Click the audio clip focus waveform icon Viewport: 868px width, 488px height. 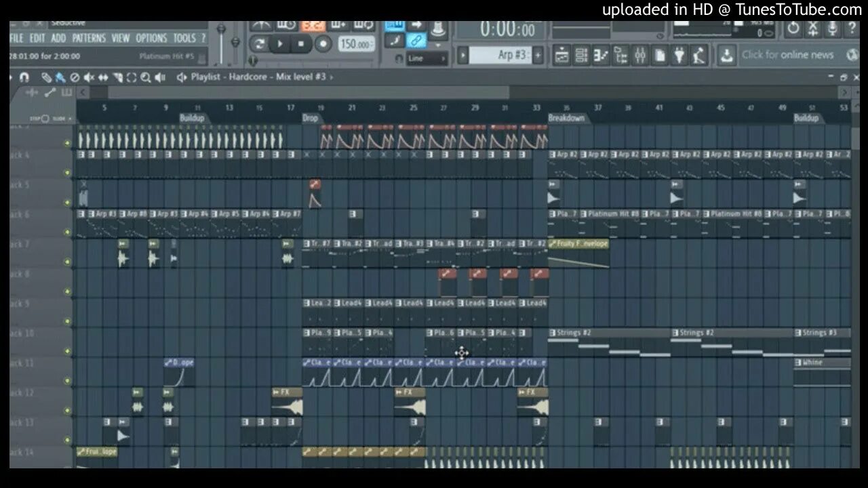pos(33,92)
